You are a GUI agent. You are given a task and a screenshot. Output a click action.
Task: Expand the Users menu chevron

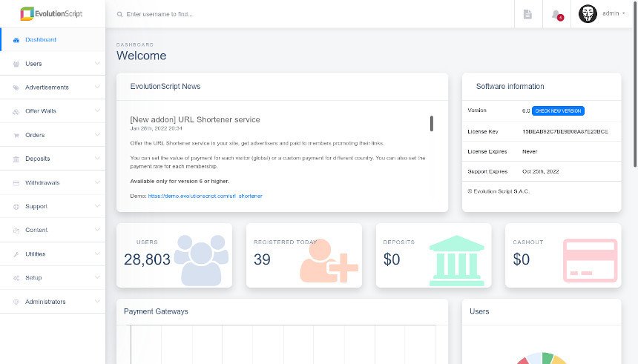point(97,63)
